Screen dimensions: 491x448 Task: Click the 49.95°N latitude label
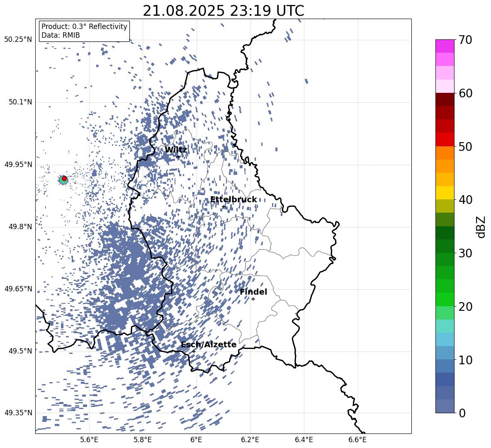18,164
